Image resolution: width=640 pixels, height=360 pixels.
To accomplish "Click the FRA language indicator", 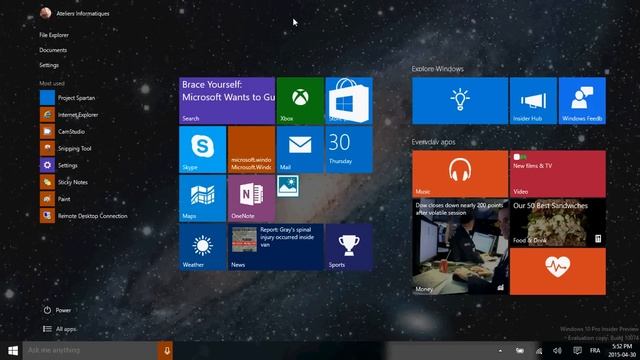I will [595, 351].
